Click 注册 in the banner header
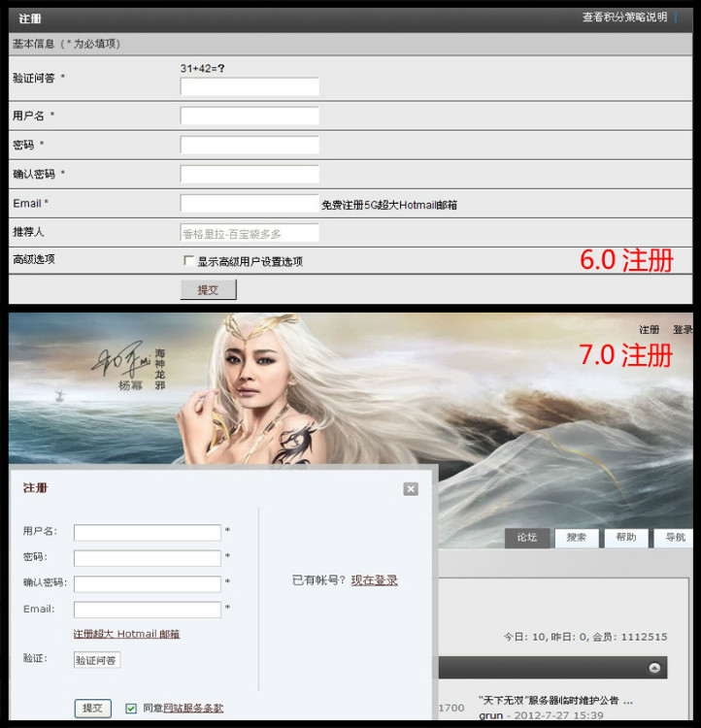Screen dimensions: 701x728 (x=649, y=330)
